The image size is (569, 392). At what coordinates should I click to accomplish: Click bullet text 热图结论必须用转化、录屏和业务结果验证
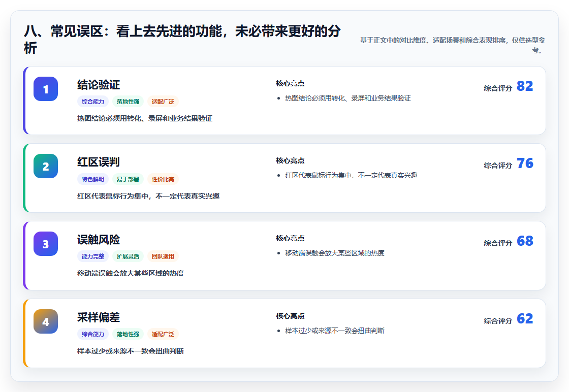tap(348, 99)
